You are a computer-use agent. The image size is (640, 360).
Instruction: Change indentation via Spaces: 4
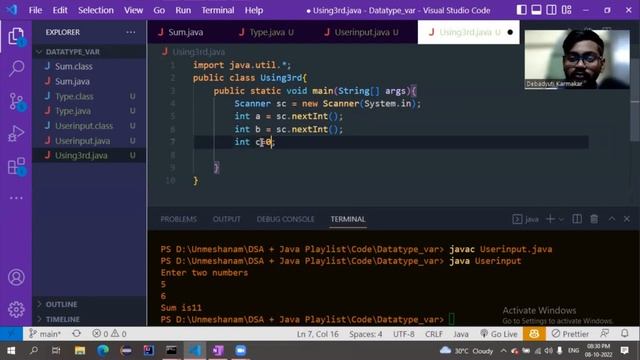pyautogui.click(x=365, y=334)
